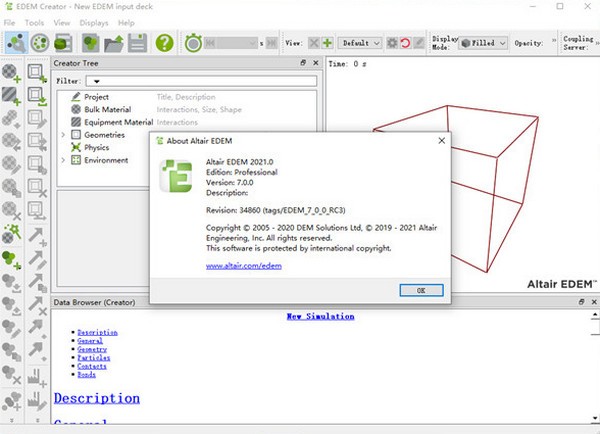Click the save floppy disk icon
The image size is (600, 434).
pyautogui.click(x=137, y=43)
